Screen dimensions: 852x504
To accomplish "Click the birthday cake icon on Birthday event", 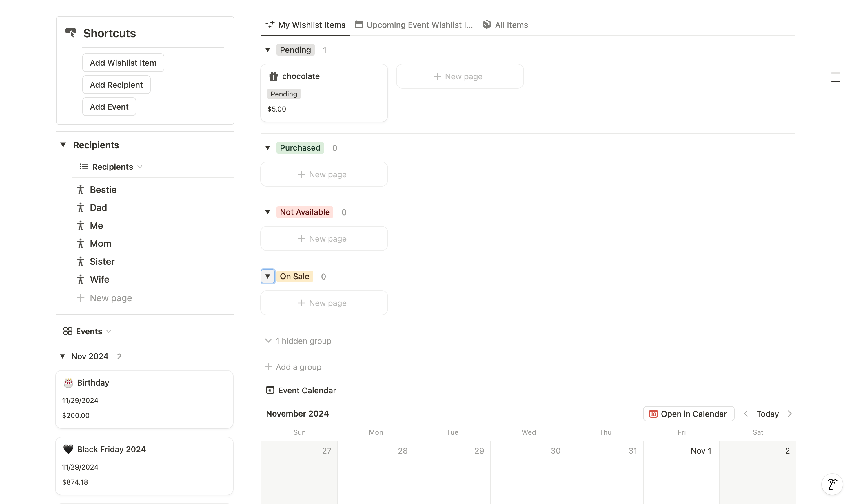I will click(68, 383).
